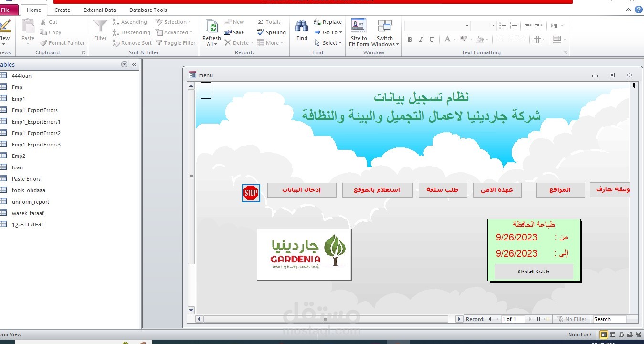This screenshot has width=644, height=344.
Task: Click the Remove Sort button
Action: point(132,43)
